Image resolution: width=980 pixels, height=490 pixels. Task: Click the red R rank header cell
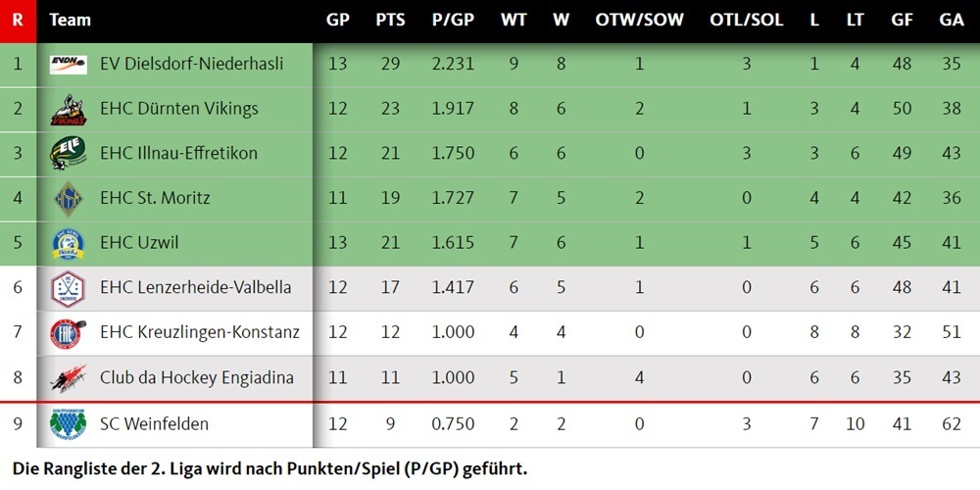pyautogui.click(x=18, y=20)
